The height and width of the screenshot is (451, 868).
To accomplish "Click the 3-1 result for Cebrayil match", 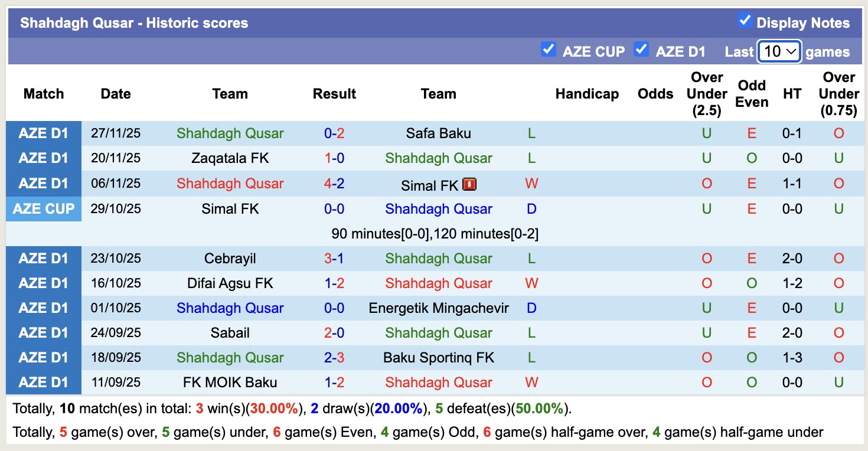I will pyautogui.click(x=334, y=259).
